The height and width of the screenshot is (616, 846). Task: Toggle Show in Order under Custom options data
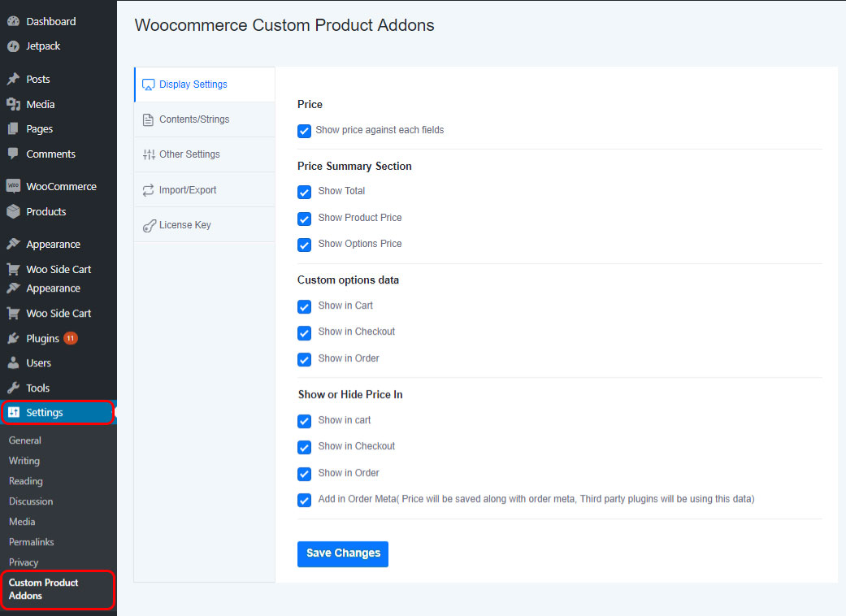click(x=304, y=359)
